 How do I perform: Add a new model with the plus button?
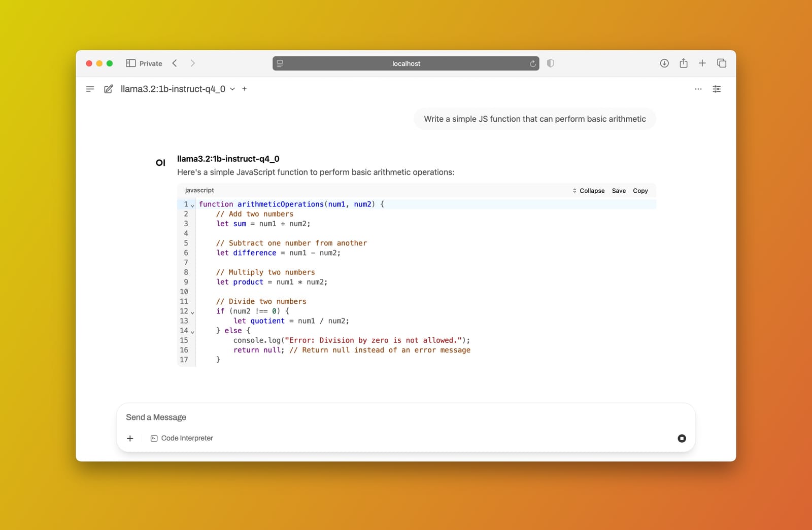click(x=244, y=89)
